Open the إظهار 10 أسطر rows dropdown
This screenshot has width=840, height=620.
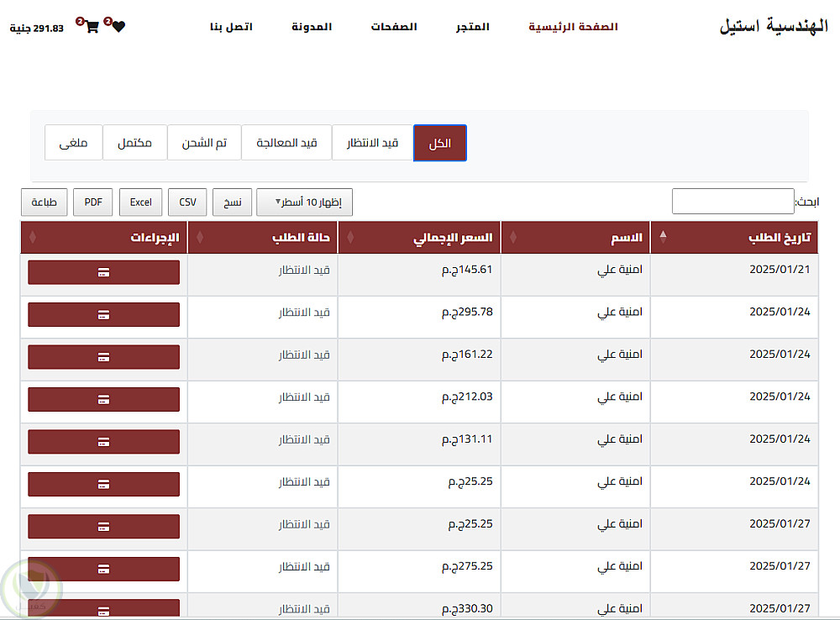(304, 202)
